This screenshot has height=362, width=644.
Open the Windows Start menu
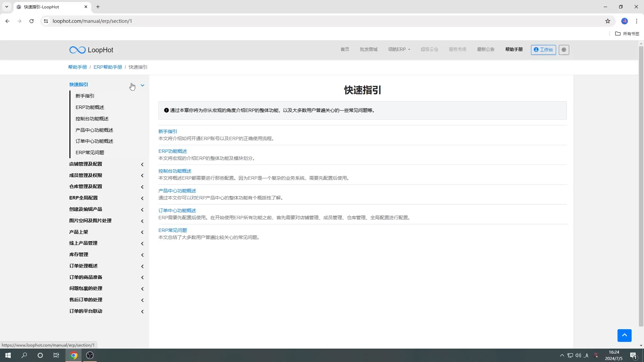pyautogui.click(x=8, y=355)
